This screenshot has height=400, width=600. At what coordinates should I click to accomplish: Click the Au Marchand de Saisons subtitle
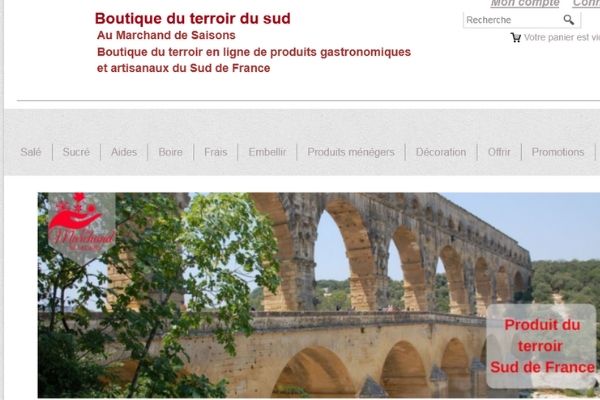(166, 35)
